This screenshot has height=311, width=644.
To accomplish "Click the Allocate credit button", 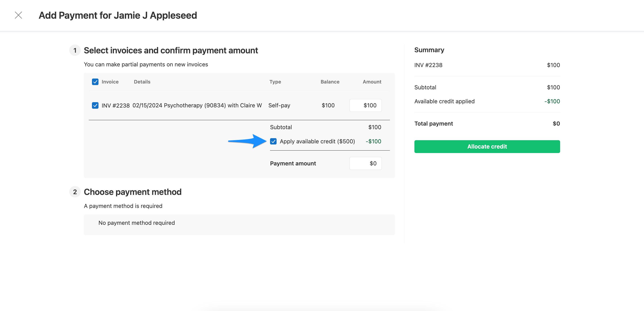I will 487,146.
